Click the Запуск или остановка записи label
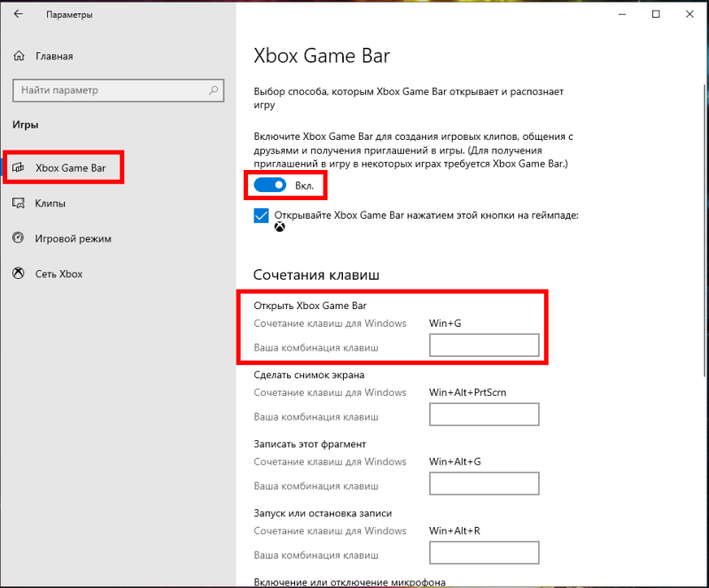The width and height of the screenshot is (709, 588). click(323, 513)
